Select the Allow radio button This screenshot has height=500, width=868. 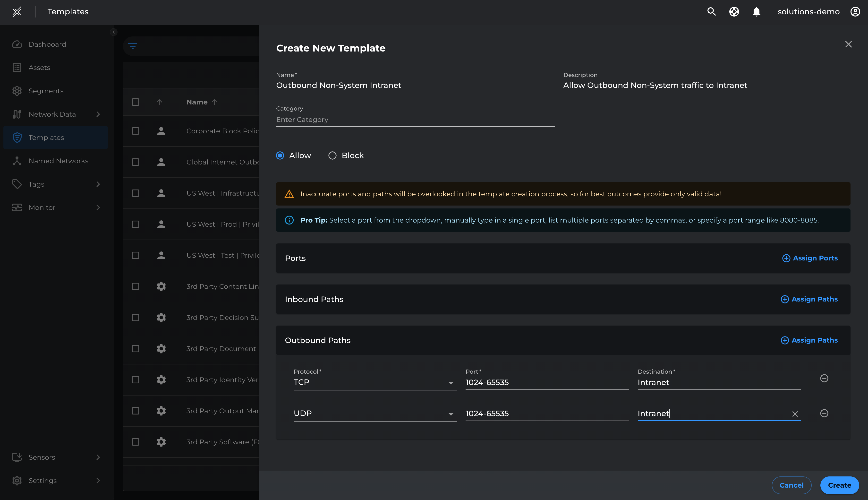[x=280, y=155]
